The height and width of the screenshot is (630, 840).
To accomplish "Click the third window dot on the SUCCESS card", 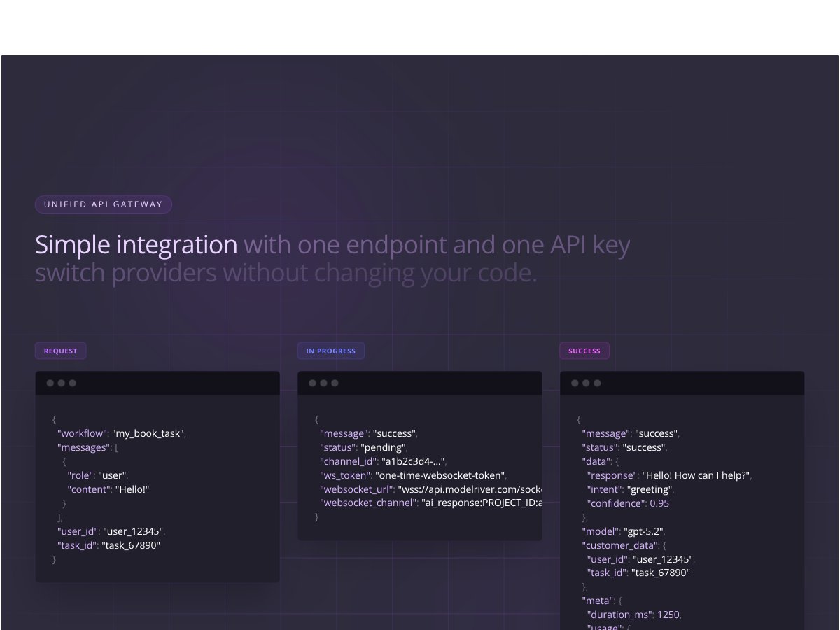I will point(596,383).
